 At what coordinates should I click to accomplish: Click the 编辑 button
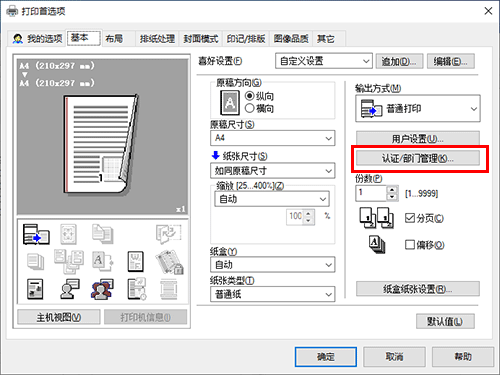click(x=451, y=61)
